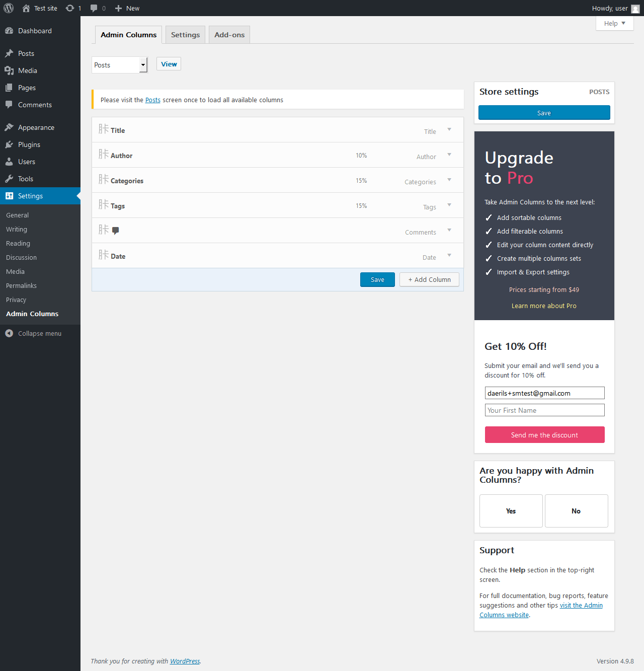644x671 pixels.
Task: Click No for happy with Admin Columns
Action: 577,511
